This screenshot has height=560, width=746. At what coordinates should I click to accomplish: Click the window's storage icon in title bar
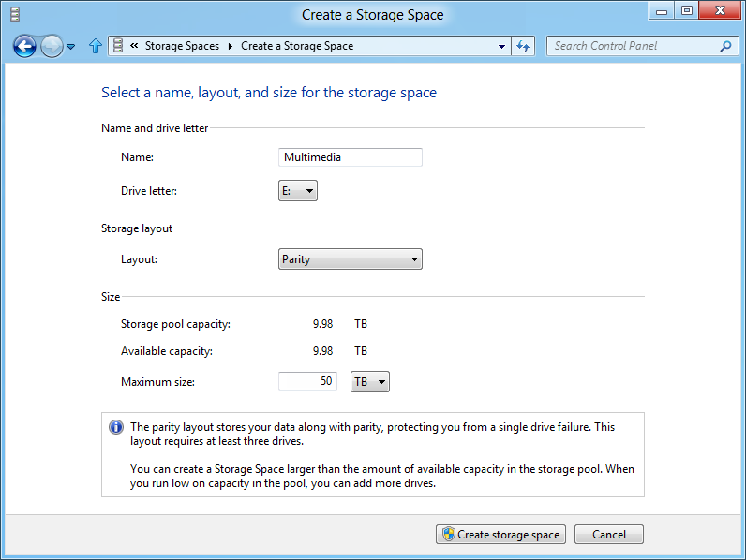(15, 15)
